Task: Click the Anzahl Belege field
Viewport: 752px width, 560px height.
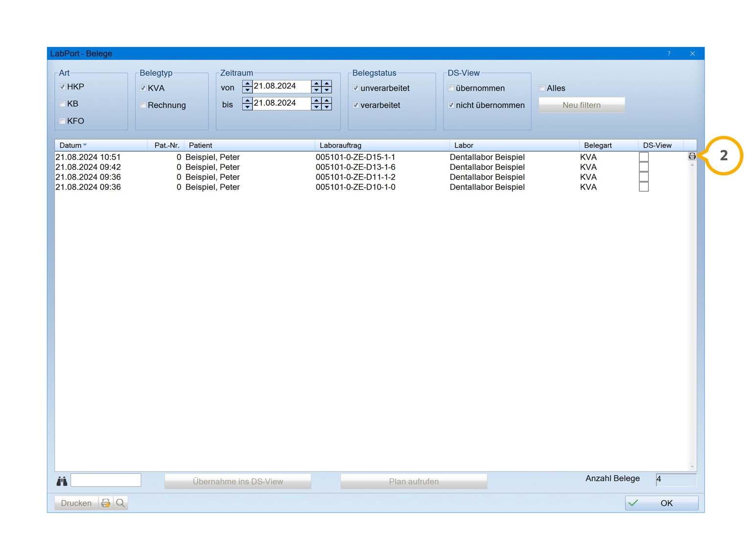Action: click(x=676, y=480)
